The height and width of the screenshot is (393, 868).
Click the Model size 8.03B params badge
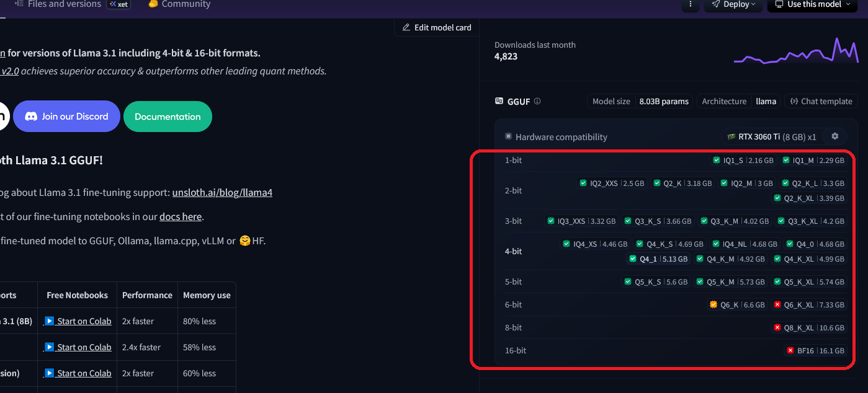pyautogui.click(x=640, y=101)
